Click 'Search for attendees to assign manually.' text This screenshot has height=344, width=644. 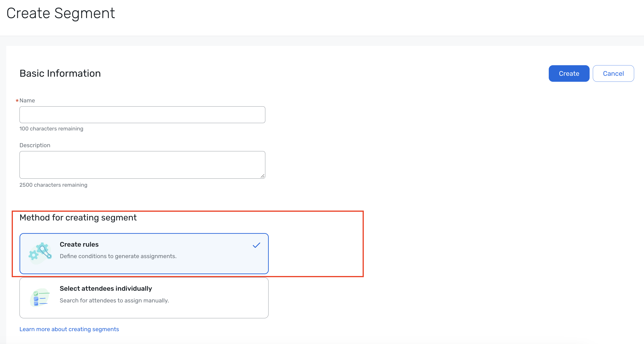(114, 300)
